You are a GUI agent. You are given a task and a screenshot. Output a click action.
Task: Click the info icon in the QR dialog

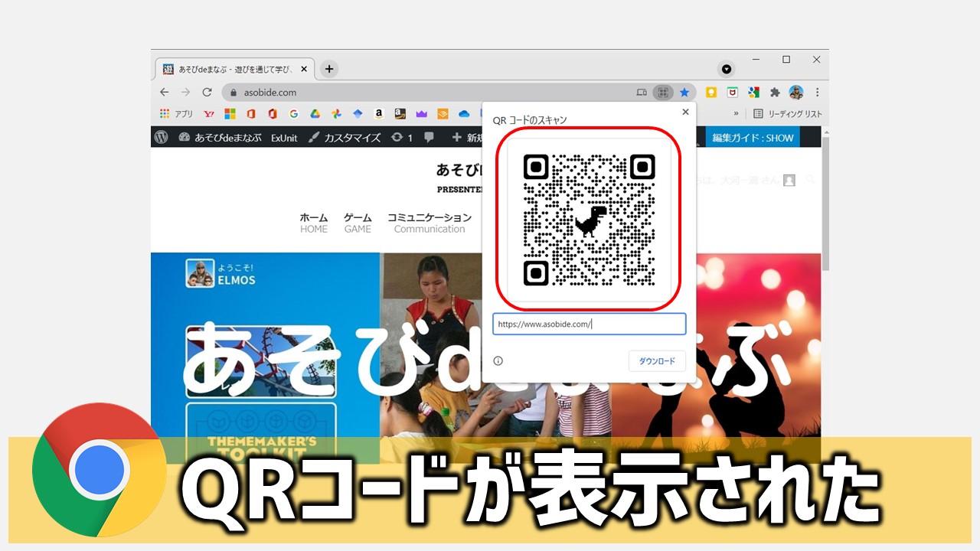tap(498, 360)
